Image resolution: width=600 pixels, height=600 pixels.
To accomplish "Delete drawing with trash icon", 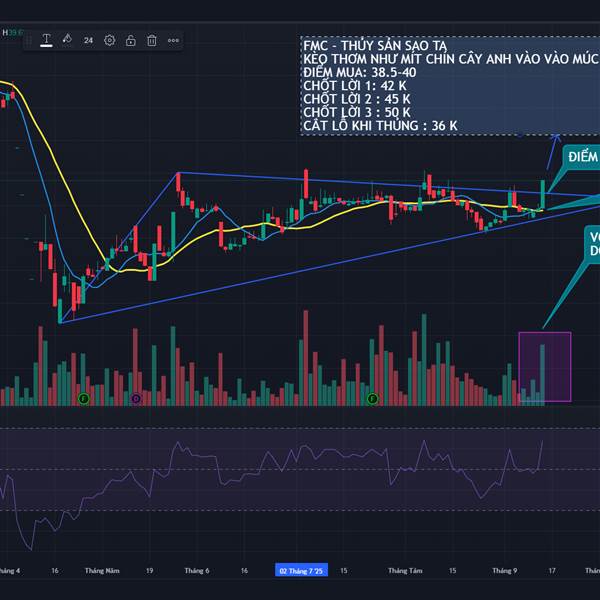I will click(152, 40).
